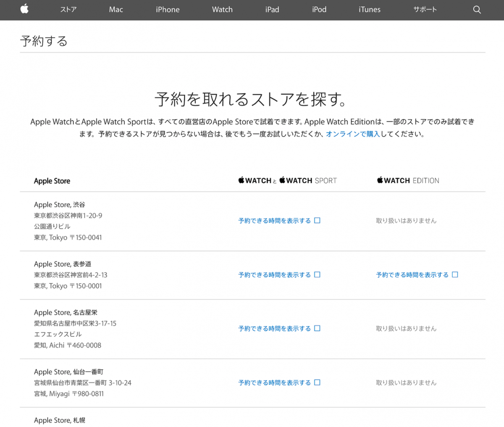Select iTunes in the top navigation
The image size is (504, 427).
[370, 9]
